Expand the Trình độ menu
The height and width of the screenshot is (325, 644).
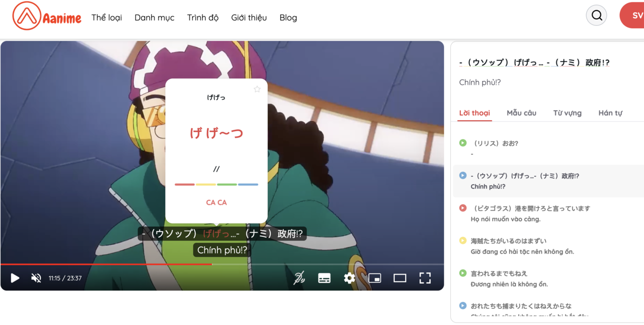[203, 17]
